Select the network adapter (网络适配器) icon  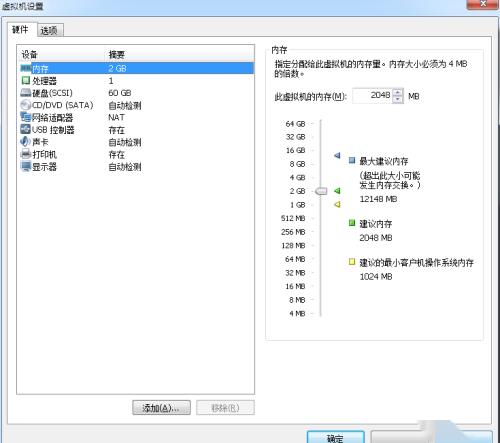pos(26,117)
